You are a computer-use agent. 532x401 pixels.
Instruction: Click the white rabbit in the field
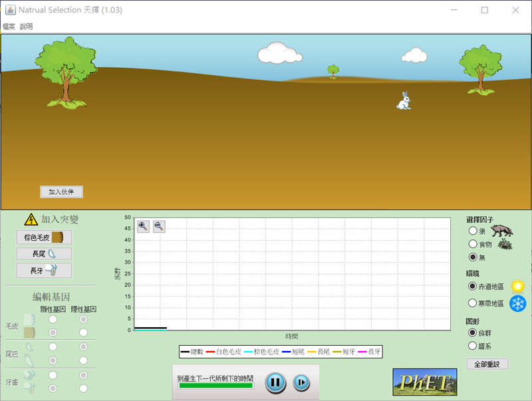[x=404, y=101]
